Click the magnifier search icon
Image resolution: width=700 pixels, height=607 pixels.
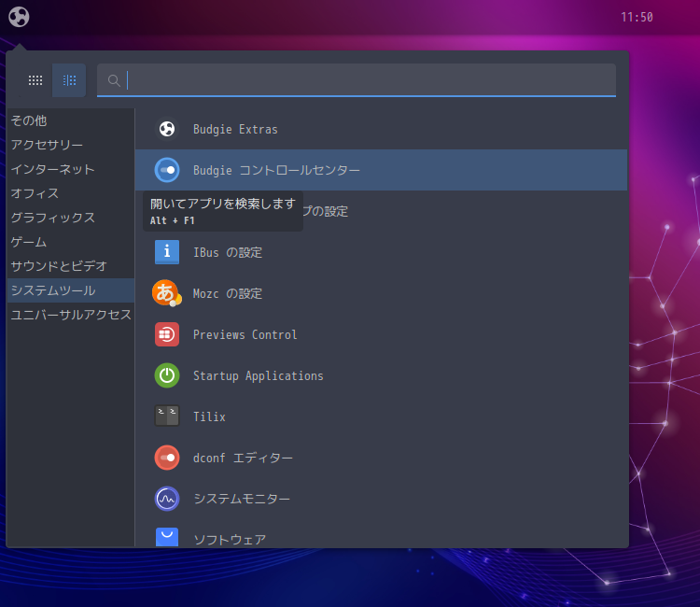click(x=114, y=80)
